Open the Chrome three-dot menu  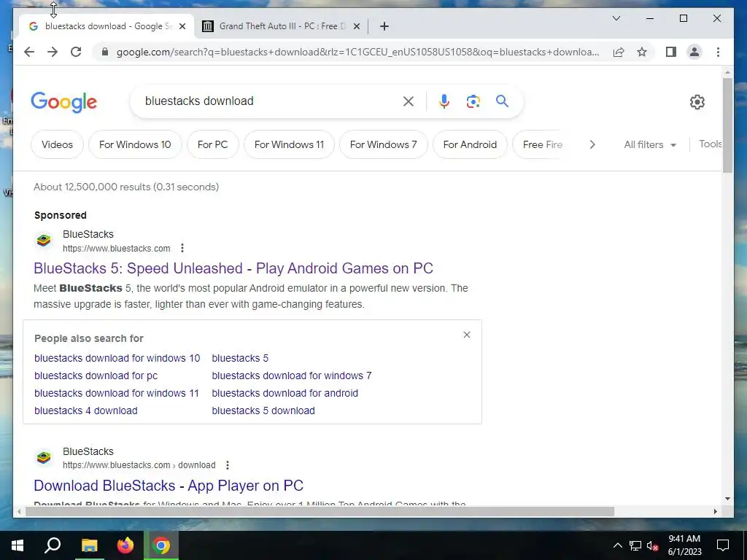pyautogui.click(x=718, y=52)
